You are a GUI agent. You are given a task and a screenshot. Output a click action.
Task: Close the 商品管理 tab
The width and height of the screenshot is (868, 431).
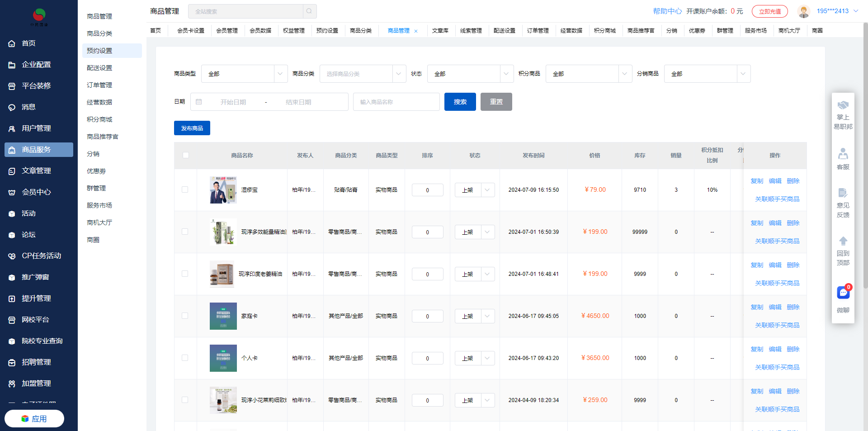click(x=416, y=31)
